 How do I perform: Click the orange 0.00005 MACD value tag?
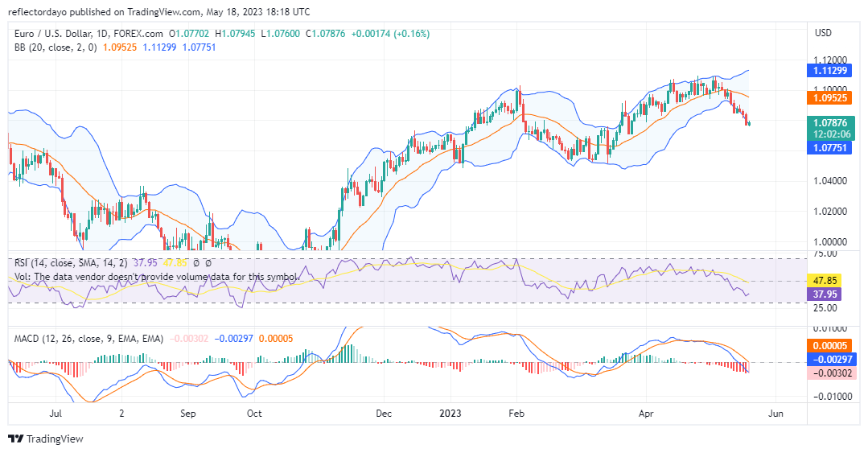pos(830,345)
